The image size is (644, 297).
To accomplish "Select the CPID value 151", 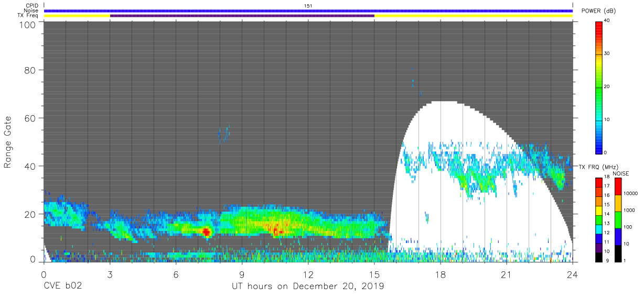I will [x=308, y=5].
